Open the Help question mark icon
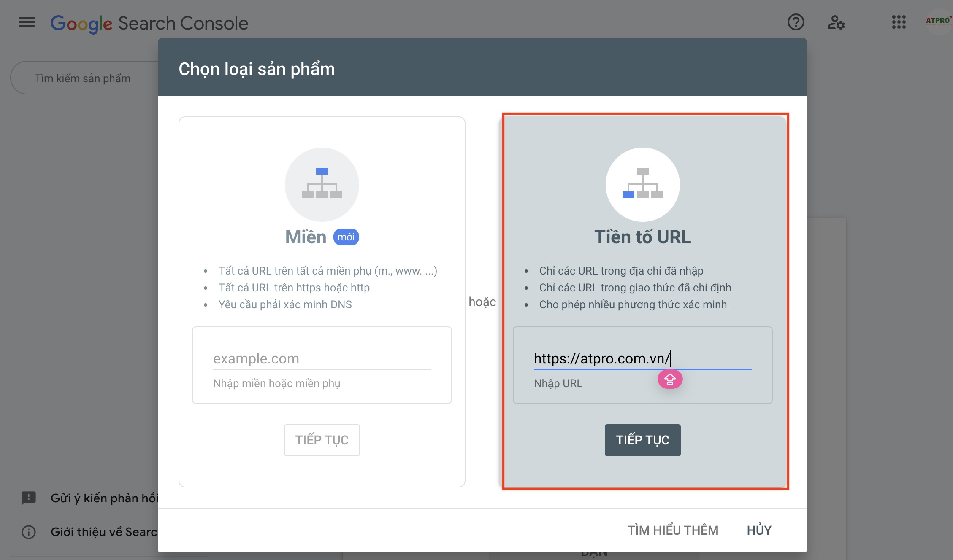 point(796,22)
